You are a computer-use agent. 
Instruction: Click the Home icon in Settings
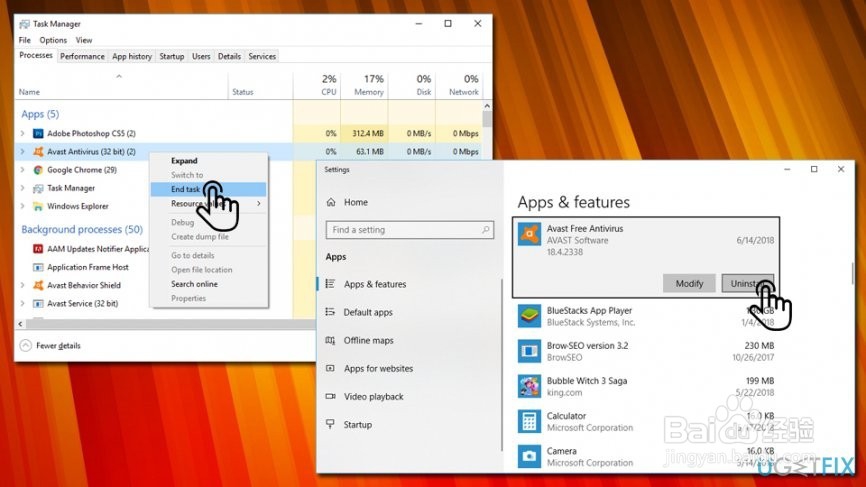coord(331,202)
